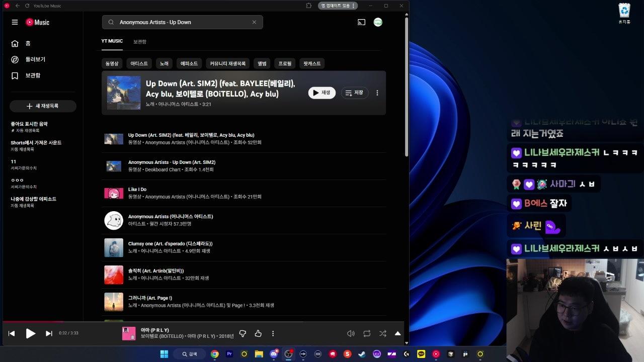Click the hamburger menu icon beside Music logo
644x362 pixels.
(15, 22)
